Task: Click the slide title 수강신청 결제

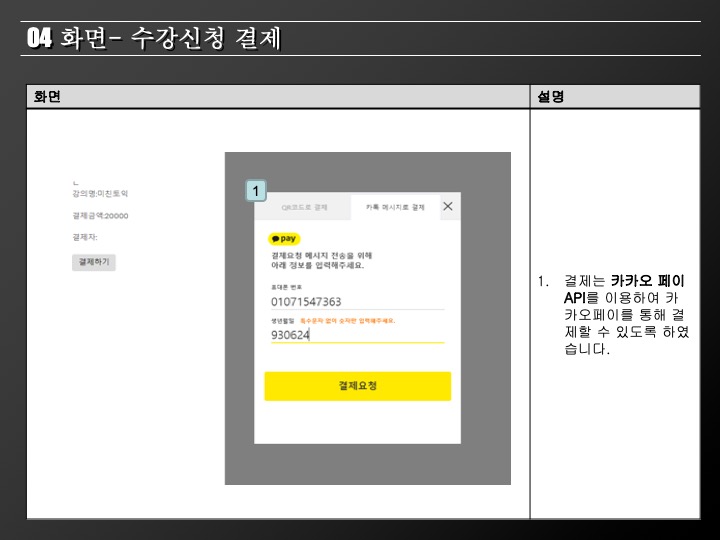Action: (205, 38)
